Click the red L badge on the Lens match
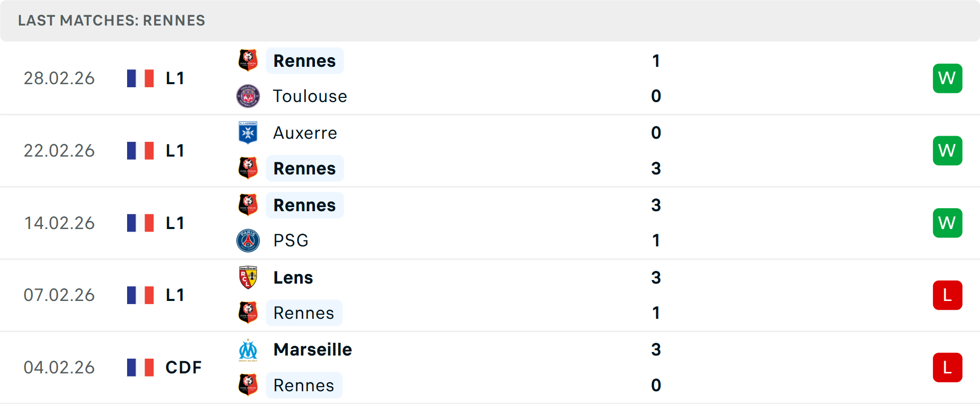Viewport: 980px width, 404px height. click(x=947, y=295)
